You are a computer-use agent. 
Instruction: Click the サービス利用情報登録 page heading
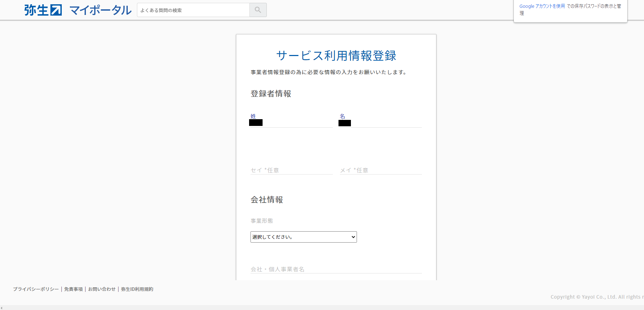pyautogui.click(x=336, y=56)
